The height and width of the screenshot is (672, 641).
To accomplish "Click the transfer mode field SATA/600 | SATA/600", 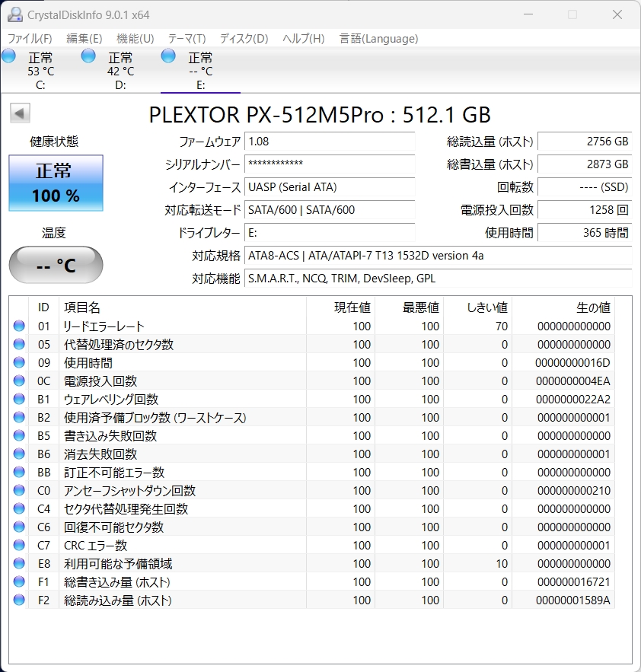I will click(x=330, y=210).
